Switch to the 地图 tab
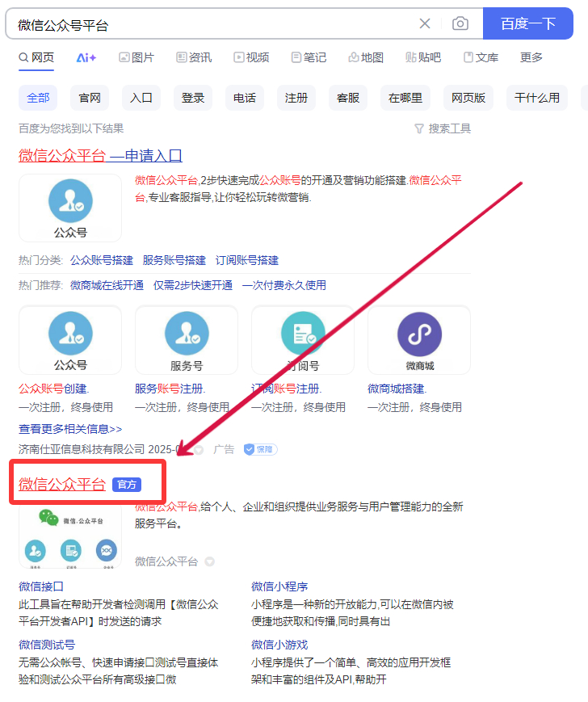 tap(366, 57)
